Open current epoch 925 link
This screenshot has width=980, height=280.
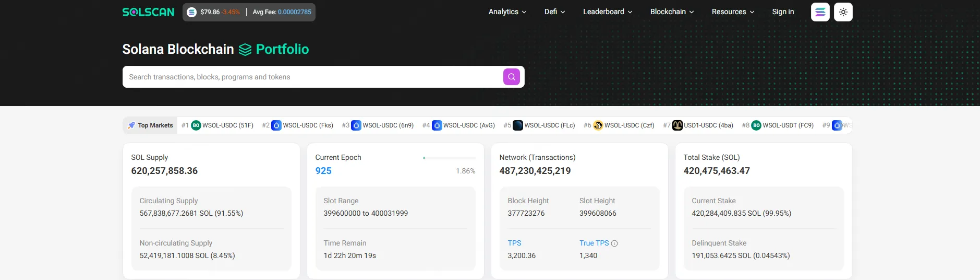point(323,171)
